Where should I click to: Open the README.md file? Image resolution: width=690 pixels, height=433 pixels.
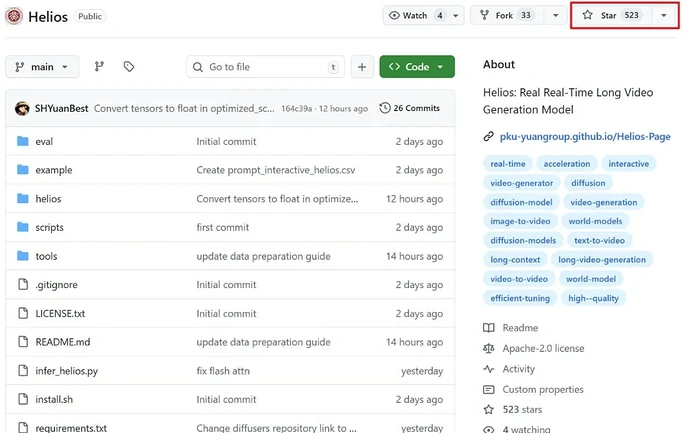[x=63, y=342]
